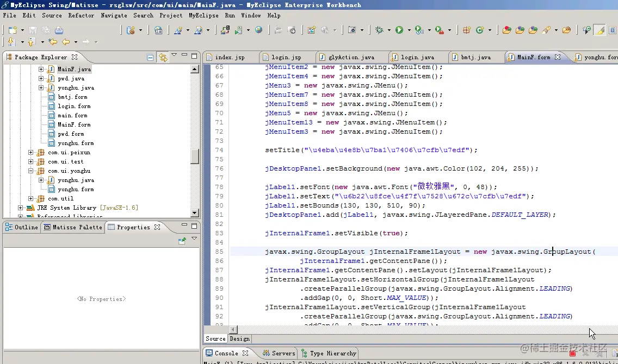Open the Run button dropdown arrow

click(408, 30)
